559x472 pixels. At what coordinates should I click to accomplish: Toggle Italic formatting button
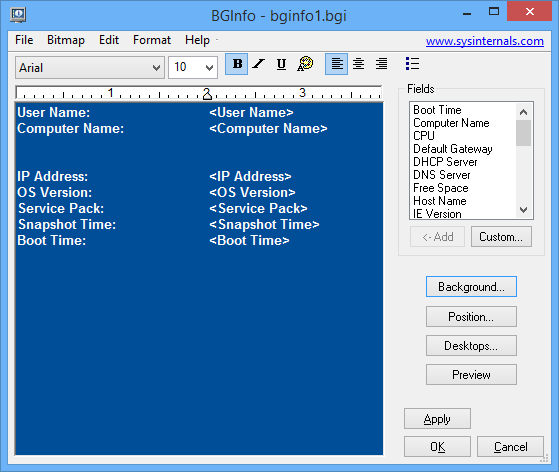pyautogui.click(x=259, y=64)
